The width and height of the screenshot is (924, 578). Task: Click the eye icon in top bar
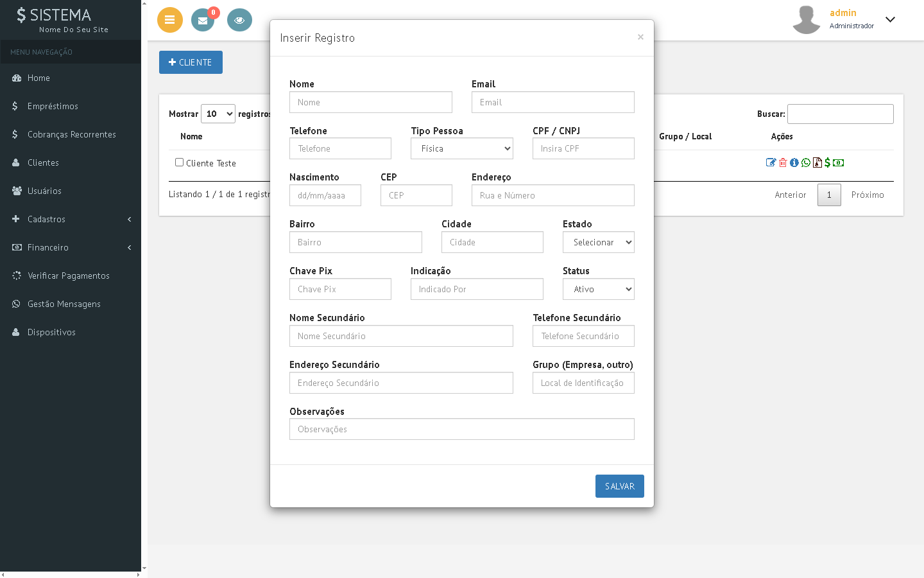(239, 20)
